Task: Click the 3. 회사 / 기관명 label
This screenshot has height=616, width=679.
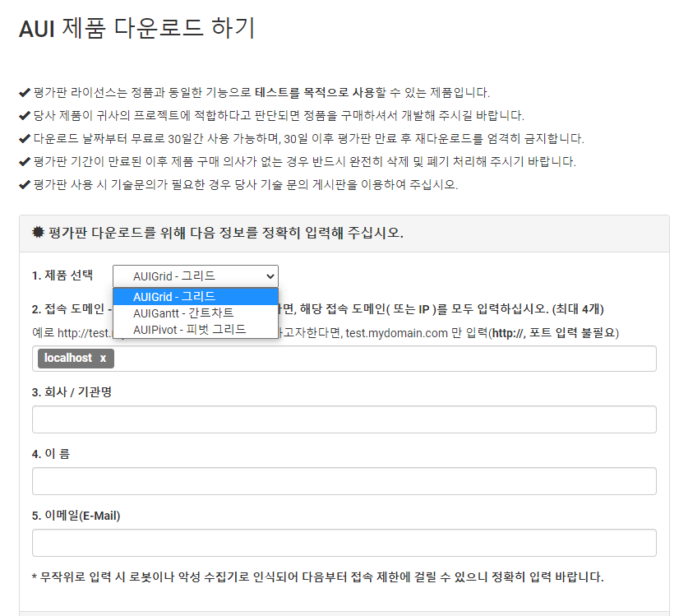Action: [x=72, y=392]
